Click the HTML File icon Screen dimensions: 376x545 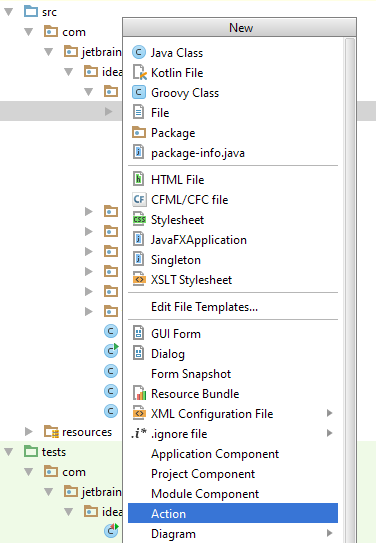139,179
